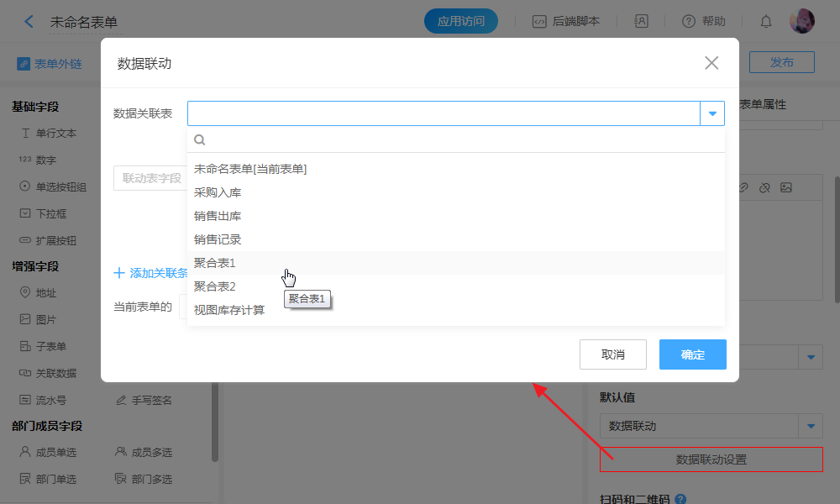This screenshot has height=504, width=840.
Task: Click the back arrow beside 未命名表单
Action: coord(29,22)
